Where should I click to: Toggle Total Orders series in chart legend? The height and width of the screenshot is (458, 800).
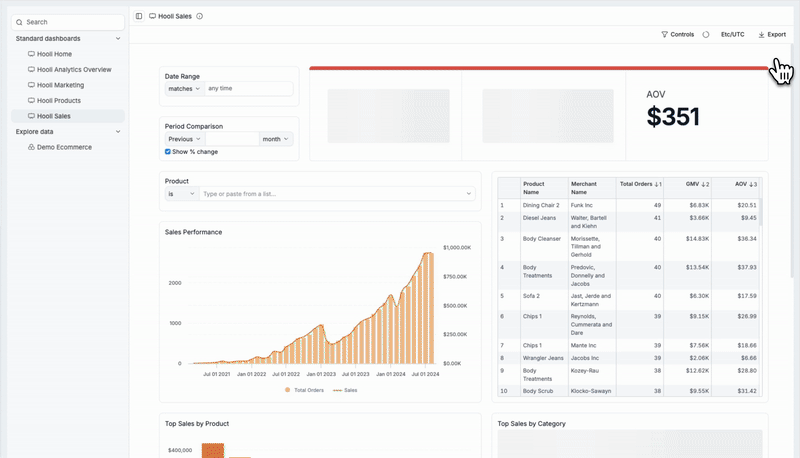(288, 389)
